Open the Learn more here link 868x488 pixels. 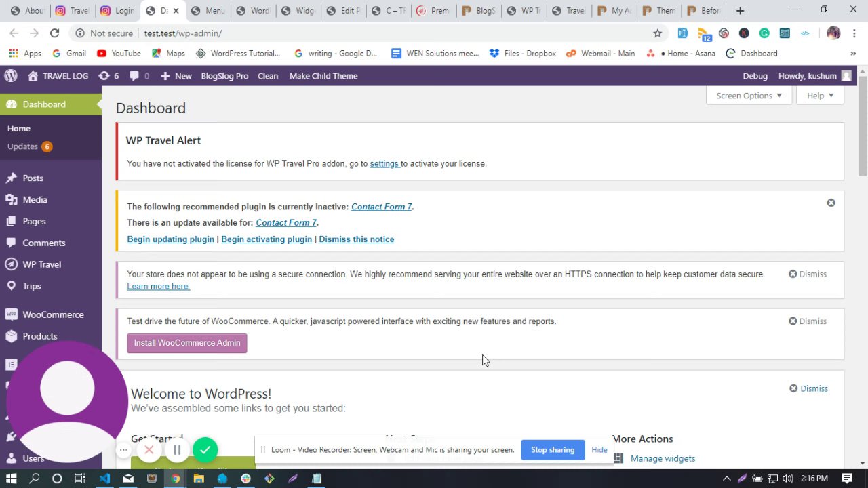pos(158,287)
